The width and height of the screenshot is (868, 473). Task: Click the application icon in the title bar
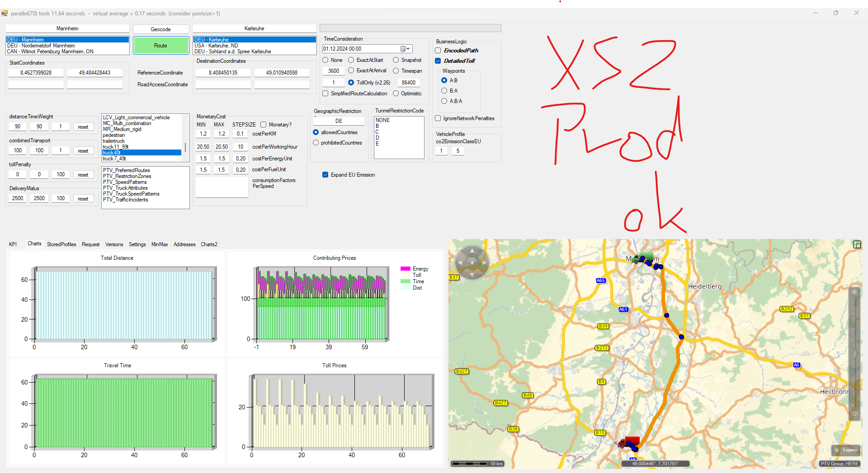5,13
